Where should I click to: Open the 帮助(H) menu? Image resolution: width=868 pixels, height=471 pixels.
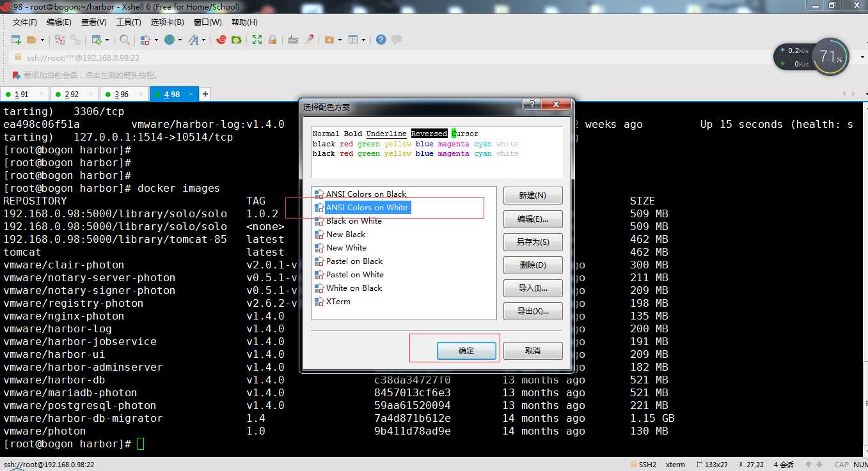[244, 22]
